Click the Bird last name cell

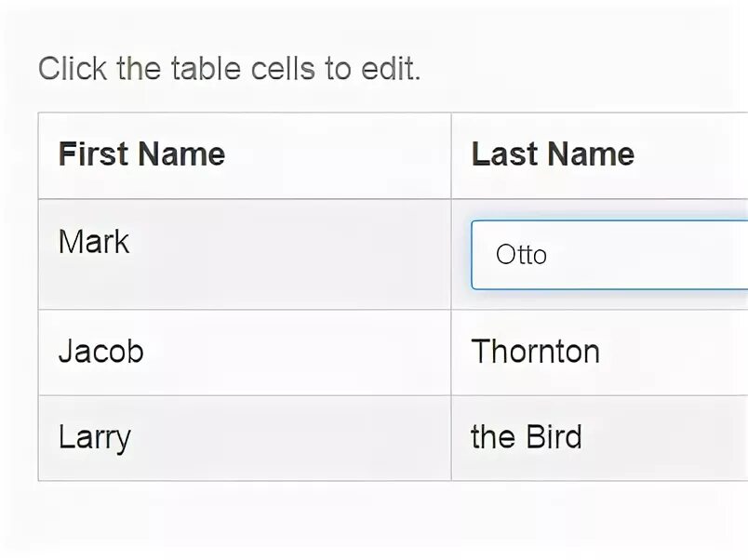(x=527, y=437)
